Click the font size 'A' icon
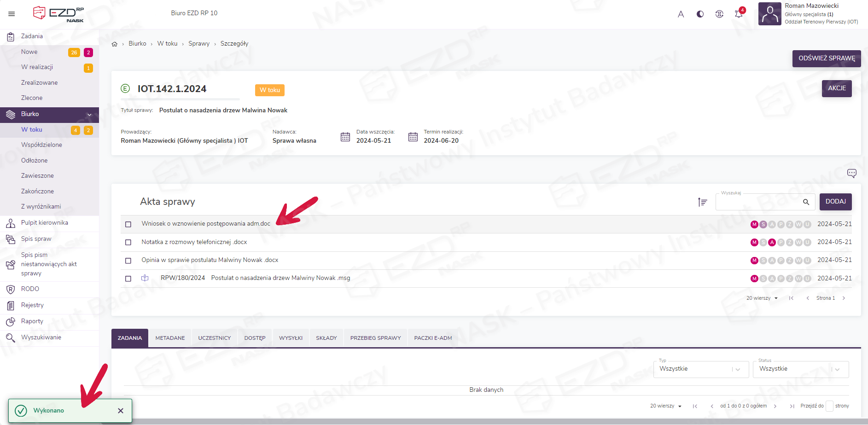The image size is (868, 425). point(681,14)
